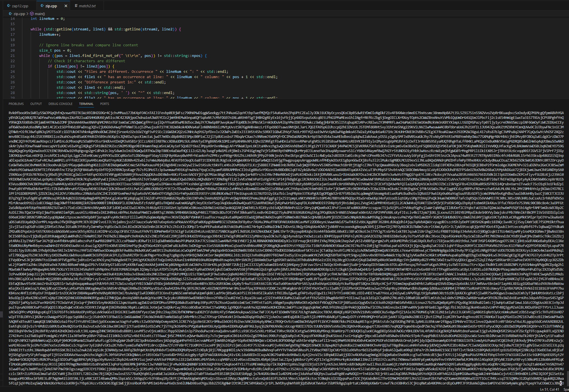Open main() breadcrumb symbol list
The height and width of the screenshot is (392, 569).
[x=40, y=13]
